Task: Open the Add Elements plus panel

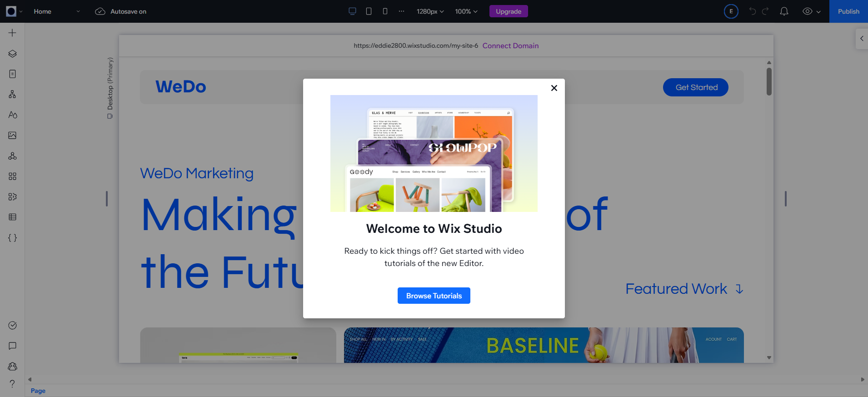Action: click(12, 33)
